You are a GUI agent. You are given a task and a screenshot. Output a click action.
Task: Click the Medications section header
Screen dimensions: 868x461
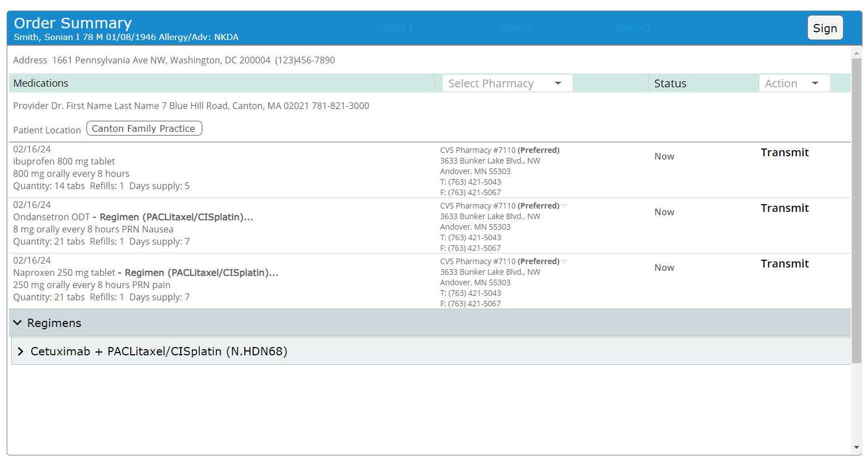click(41, 82)
